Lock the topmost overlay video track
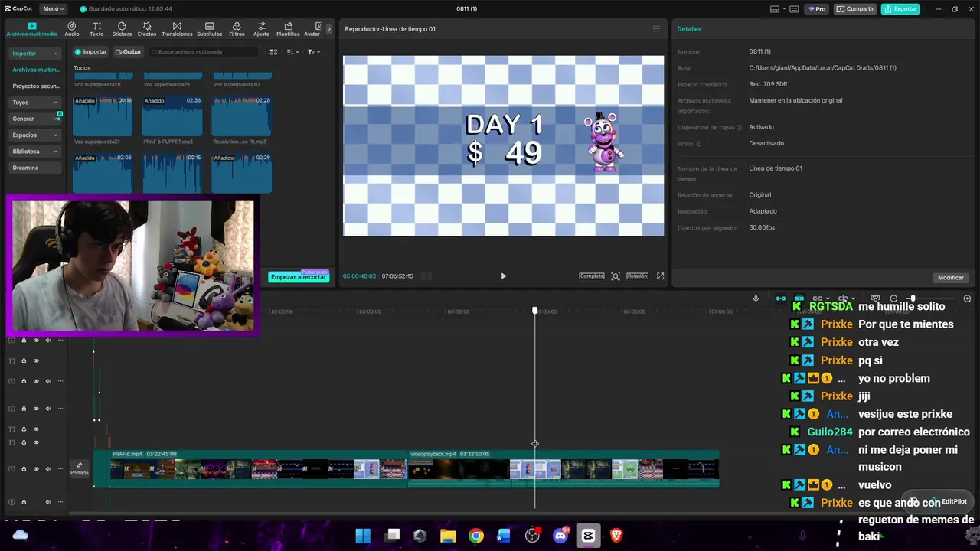Image resolution: width=980 pixels, height=551 pixels. [x=24, y=341]
